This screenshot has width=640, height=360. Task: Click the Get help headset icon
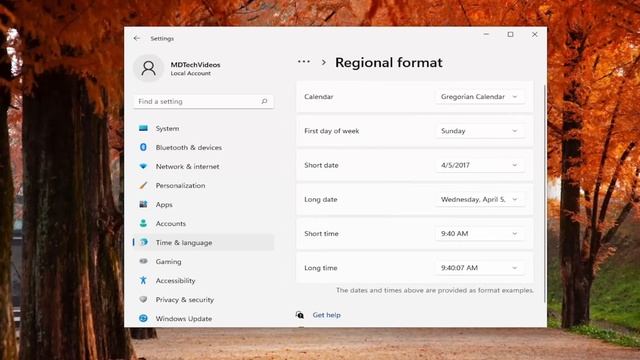(300, 315)
